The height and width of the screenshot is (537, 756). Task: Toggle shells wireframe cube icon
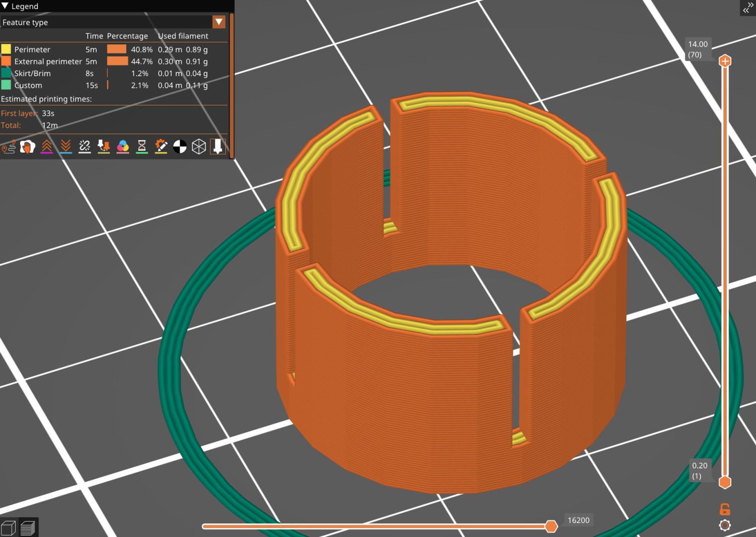199,147
